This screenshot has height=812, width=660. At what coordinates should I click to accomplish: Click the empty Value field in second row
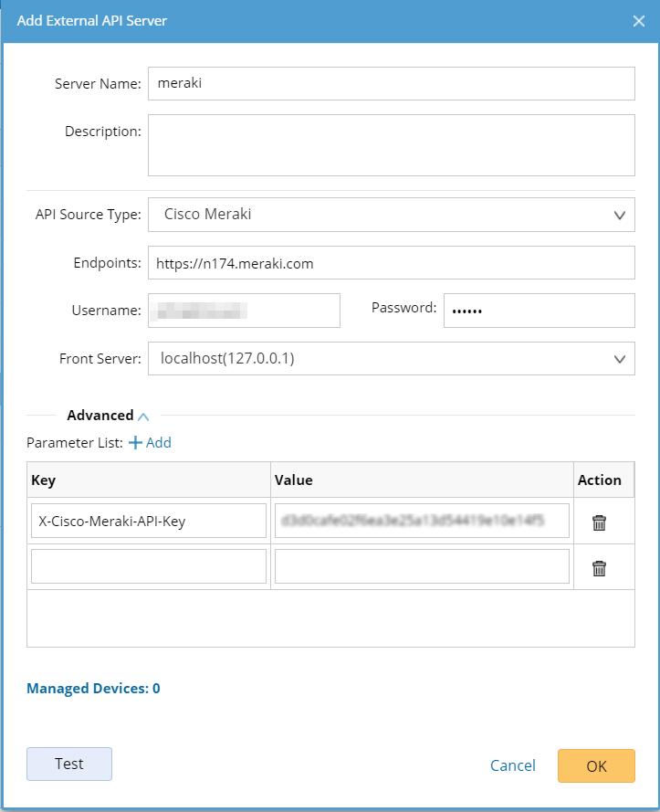pos(422,566)
